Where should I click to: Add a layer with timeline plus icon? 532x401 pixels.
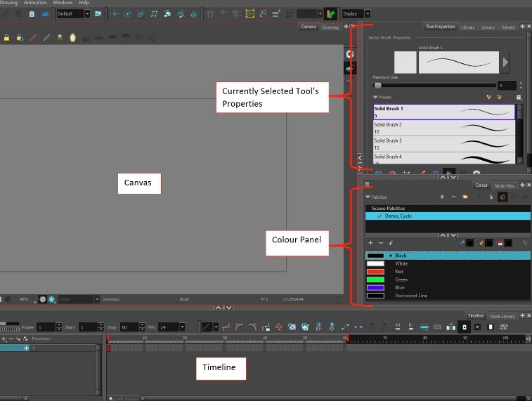pos(4,339)
